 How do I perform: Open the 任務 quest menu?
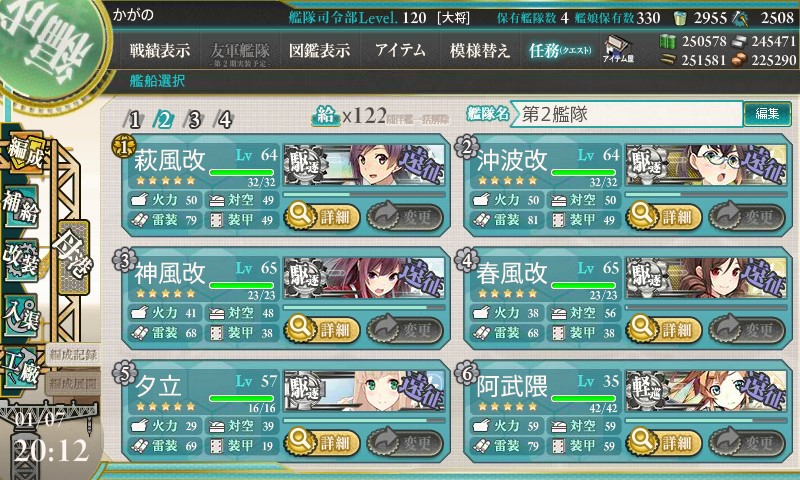tap(560, 50)
